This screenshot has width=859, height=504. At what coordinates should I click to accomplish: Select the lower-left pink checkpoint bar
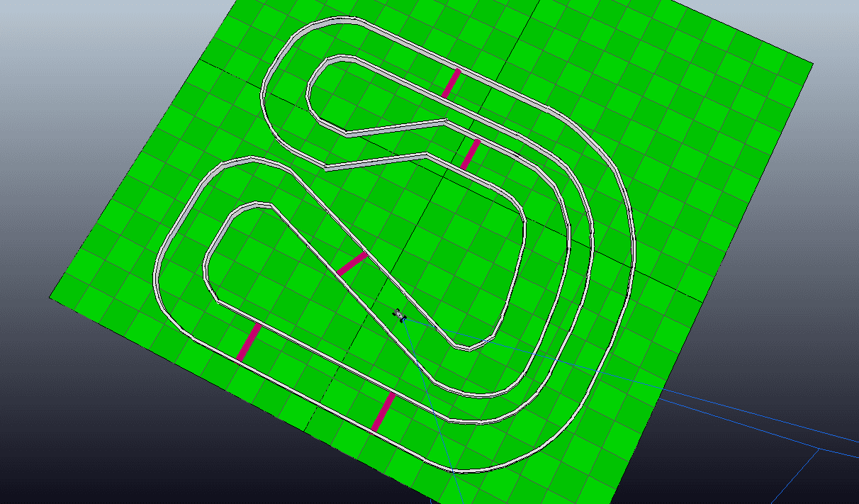[249, 342]
